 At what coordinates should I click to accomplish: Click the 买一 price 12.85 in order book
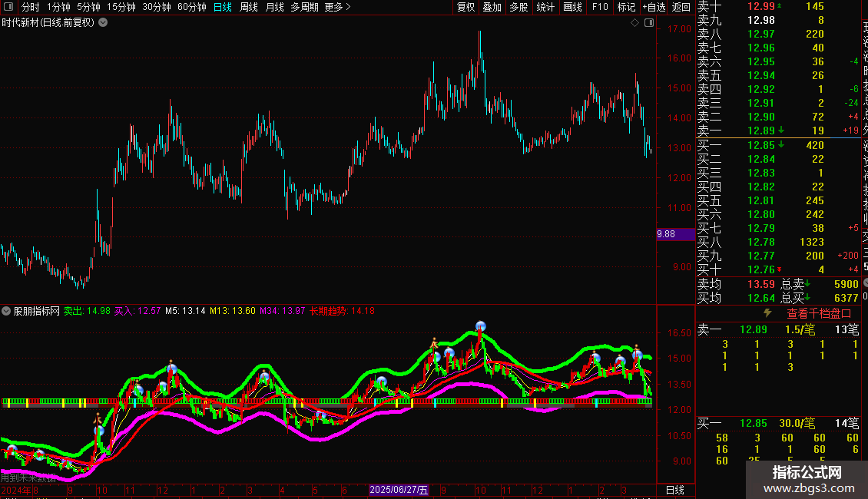coord(761,145)
